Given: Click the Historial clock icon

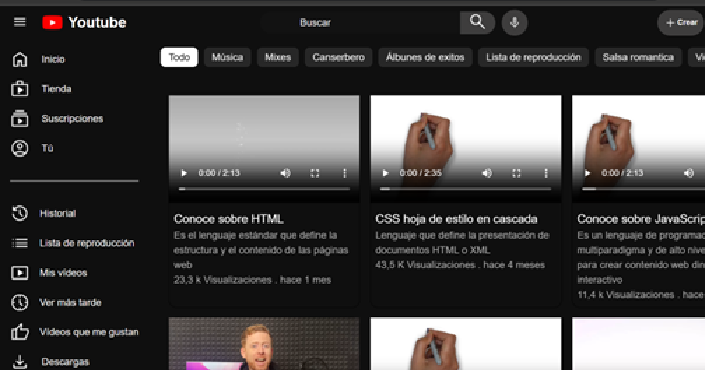Looking at the screenshot, I should [20, 214].
